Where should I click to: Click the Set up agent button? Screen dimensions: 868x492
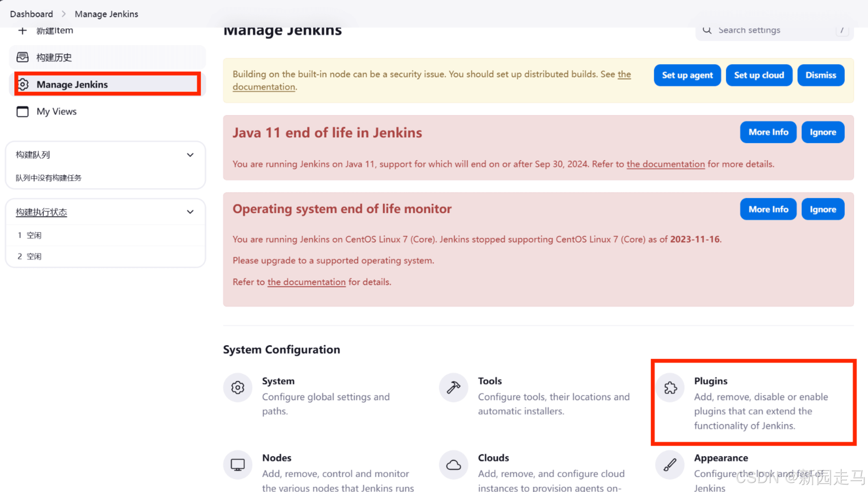tap(687, 75)
